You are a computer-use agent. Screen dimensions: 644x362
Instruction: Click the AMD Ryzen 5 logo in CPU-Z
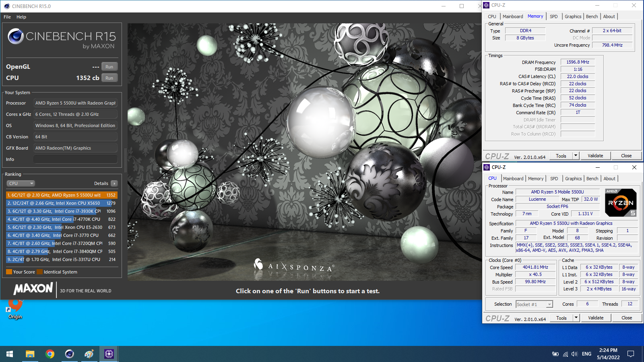pos(621,203)
